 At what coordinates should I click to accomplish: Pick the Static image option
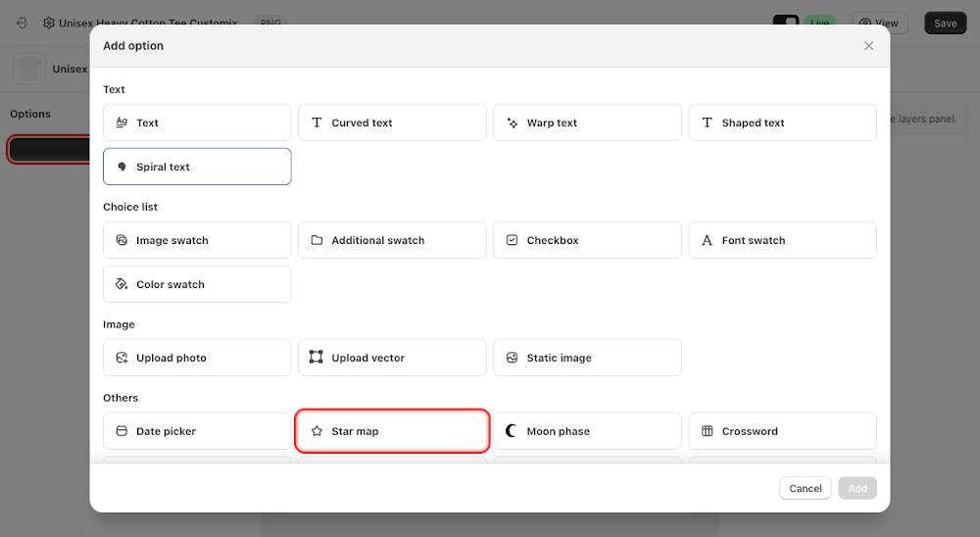point(587,358)
